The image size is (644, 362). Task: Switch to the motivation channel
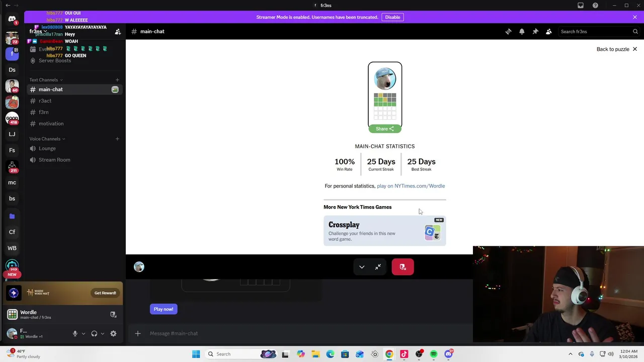pyautogui.click(x=75, y=124)
